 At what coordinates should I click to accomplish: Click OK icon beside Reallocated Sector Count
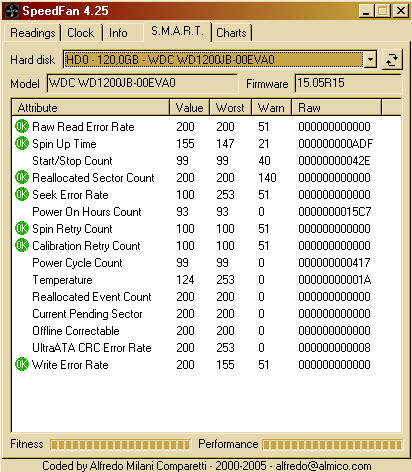[22, 178]
